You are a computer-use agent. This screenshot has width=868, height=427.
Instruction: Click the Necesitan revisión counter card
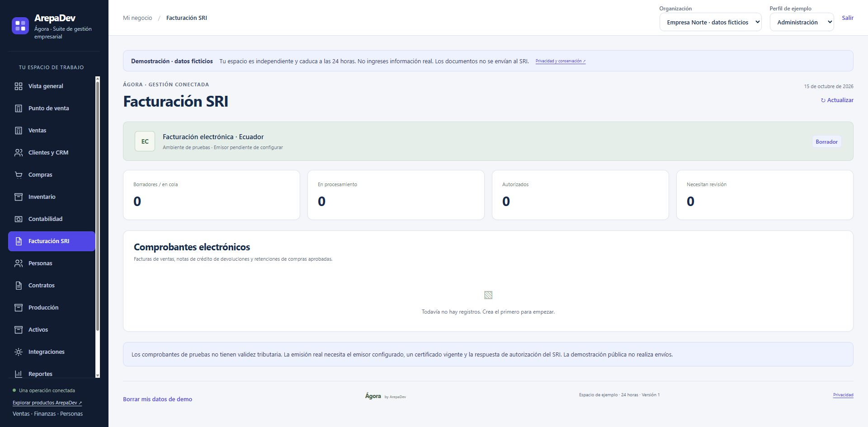click(764, 195)
